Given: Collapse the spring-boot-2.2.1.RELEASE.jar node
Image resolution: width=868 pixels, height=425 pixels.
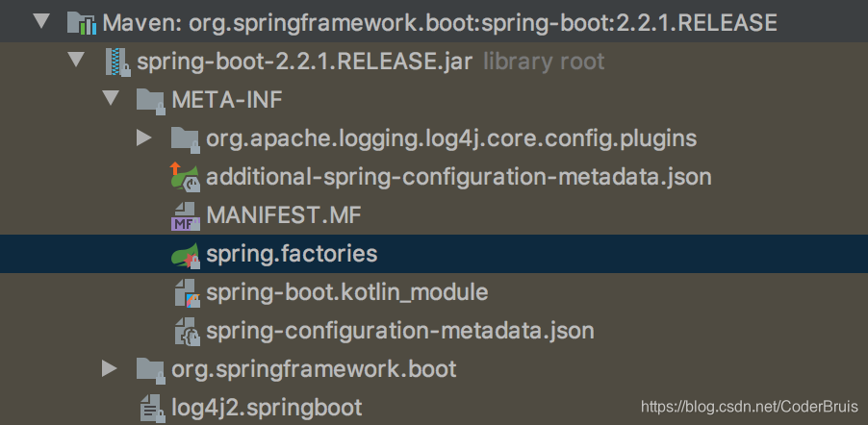Looking at the screenshot, I should point(76,61).
